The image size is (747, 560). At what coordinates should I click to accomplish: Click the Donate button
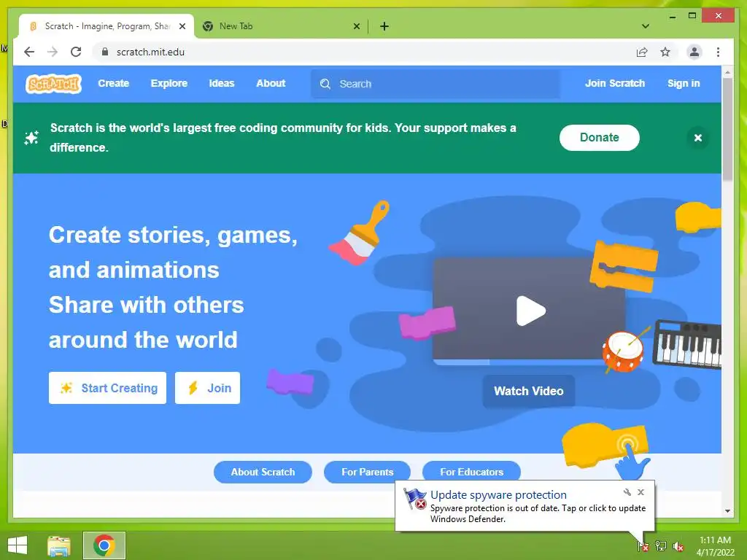(x=600, y=138)
